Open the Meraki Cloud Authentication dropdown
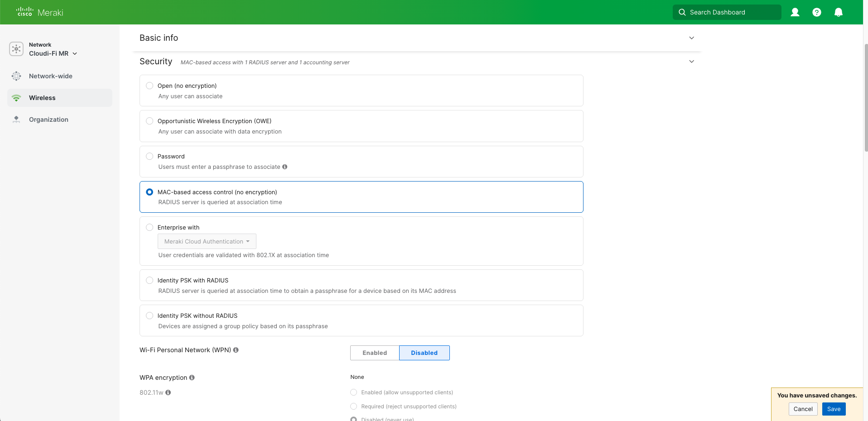 point(207,241)
